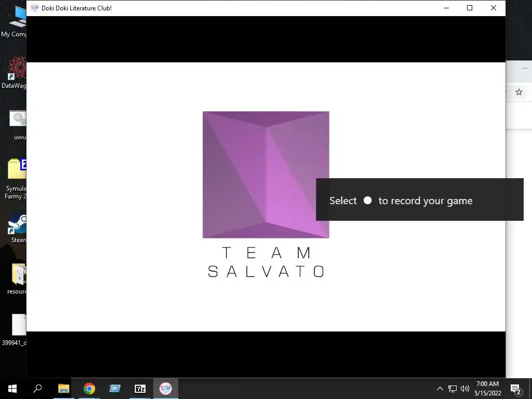This screenshot has width=532, height=399.
Task: Open the 7-Zip taskbar icon
Action: pyautogui.click(x=140, y=389)
